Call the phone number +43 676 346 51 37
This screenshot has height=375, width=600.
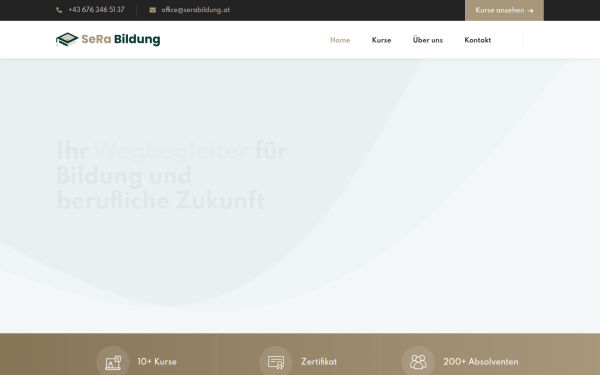pyautogui.click(x=96, y=10)
